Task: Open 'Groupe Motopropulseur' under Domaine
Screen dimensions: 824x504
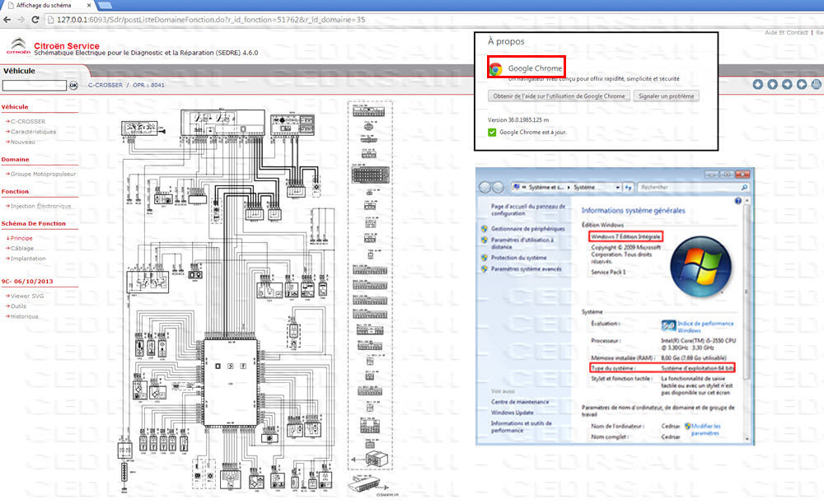Action: tap(43, 174)
